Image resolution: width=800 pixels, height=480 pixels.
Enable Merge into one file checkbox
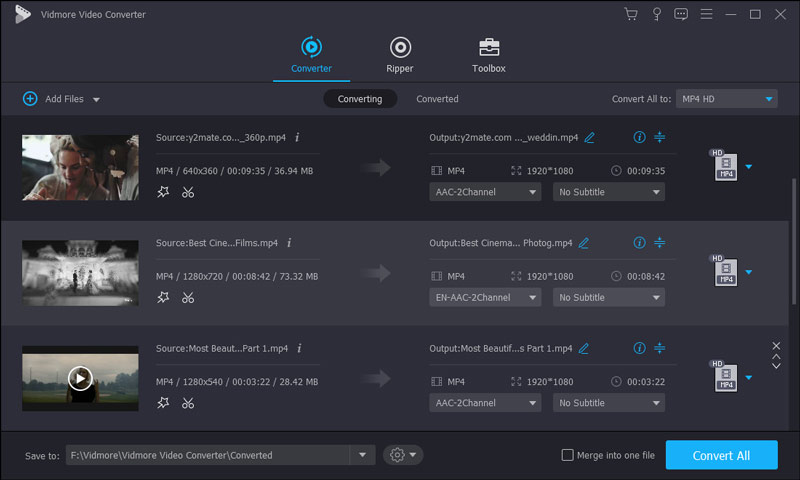point(568,455)
